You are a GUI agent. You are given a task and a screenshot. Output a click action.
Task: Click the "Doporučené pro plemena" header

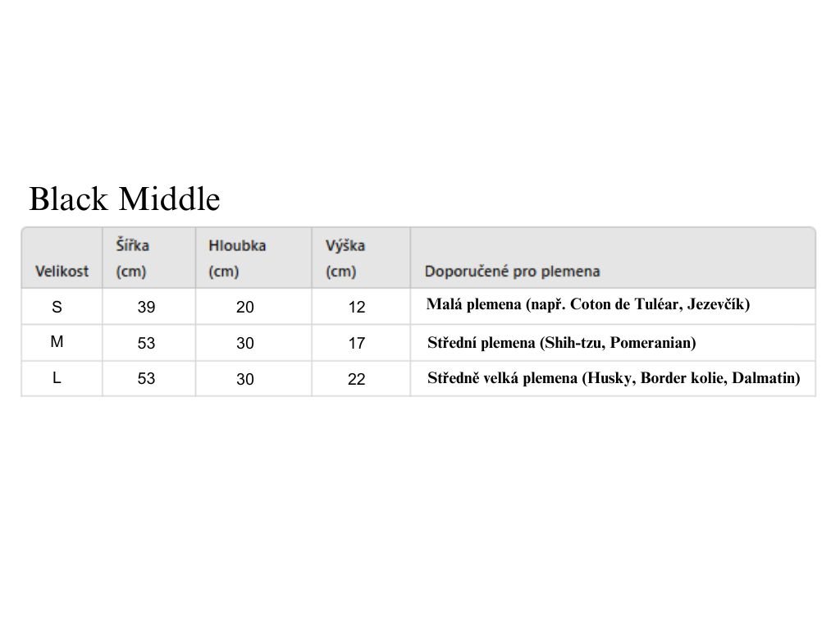click(x=512, y=271)
